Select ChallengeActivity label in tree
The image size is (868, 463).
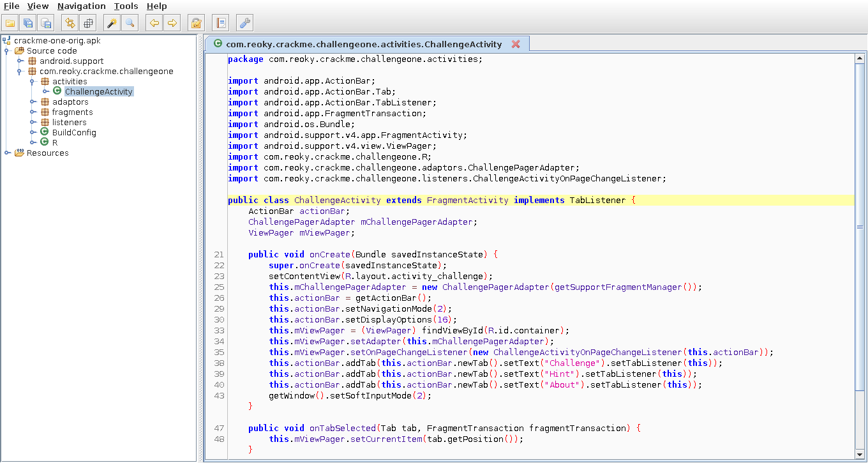99,92
